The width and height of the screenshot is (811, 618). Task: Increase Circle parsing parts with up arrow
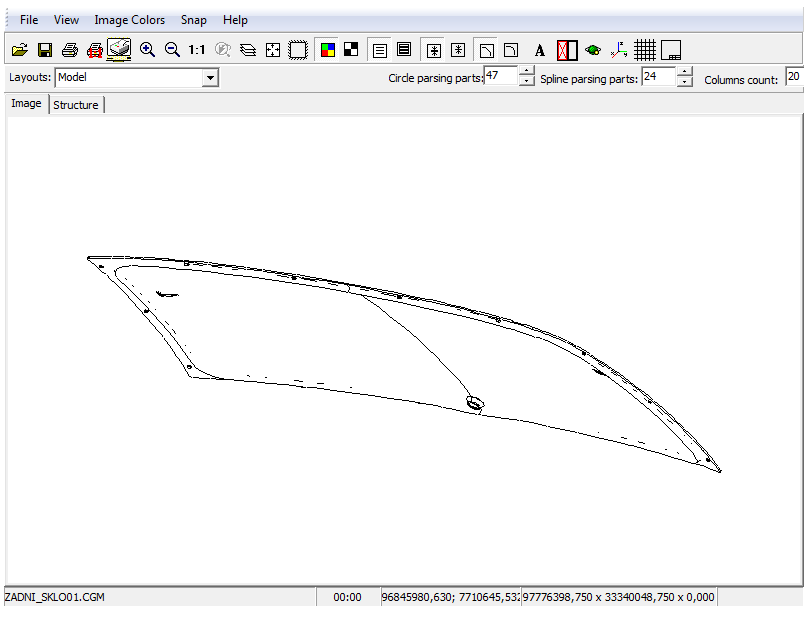(527, 71)
